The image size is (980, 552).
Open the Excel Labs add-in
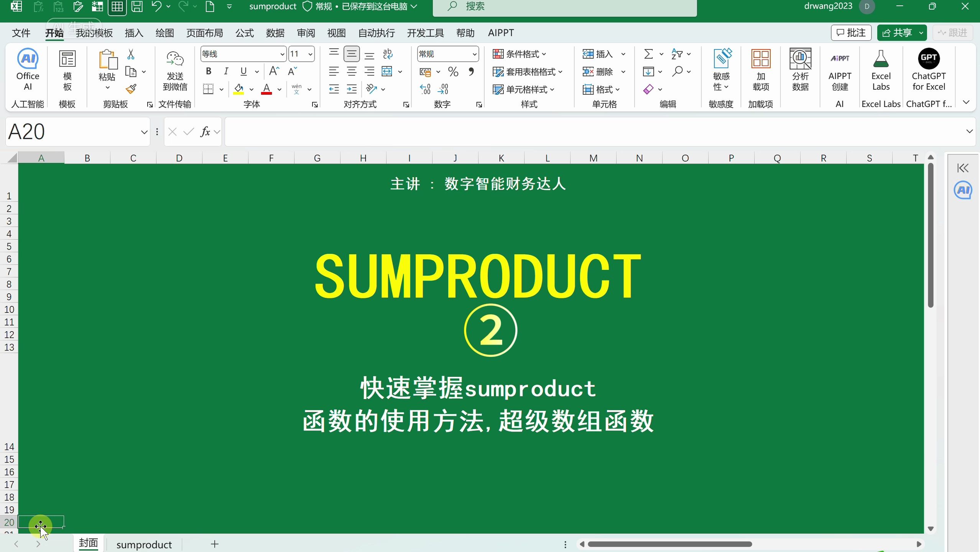point(881,71)
